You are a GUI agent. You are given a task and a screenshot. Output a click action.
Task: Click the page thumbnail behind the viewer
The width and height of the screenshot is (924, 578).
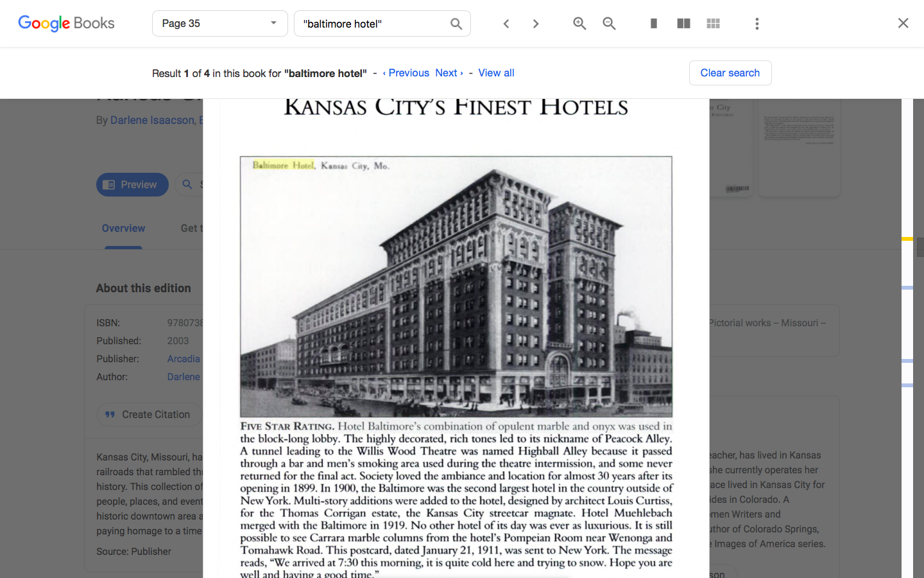[x=799, y=148]
